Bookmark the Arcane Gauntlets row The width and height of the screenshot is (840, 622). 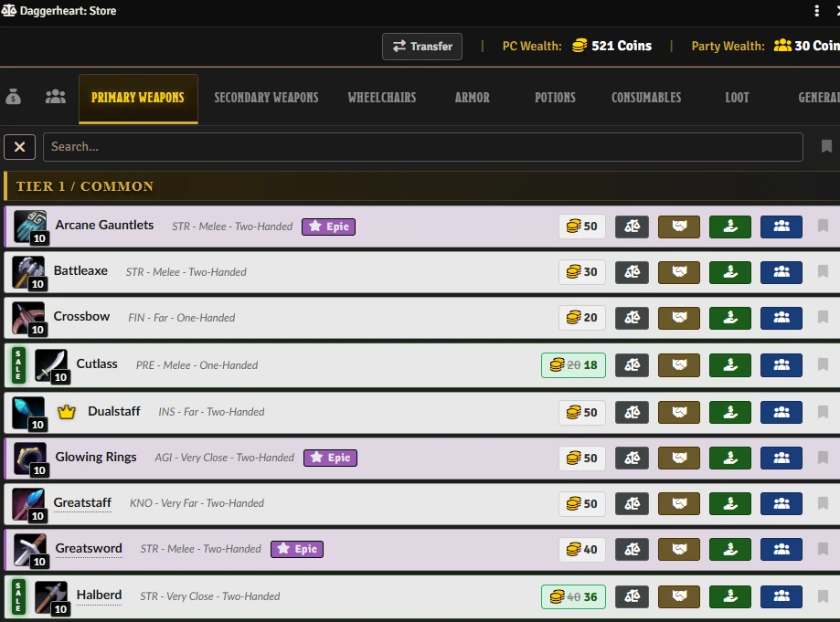click(823, 226)
